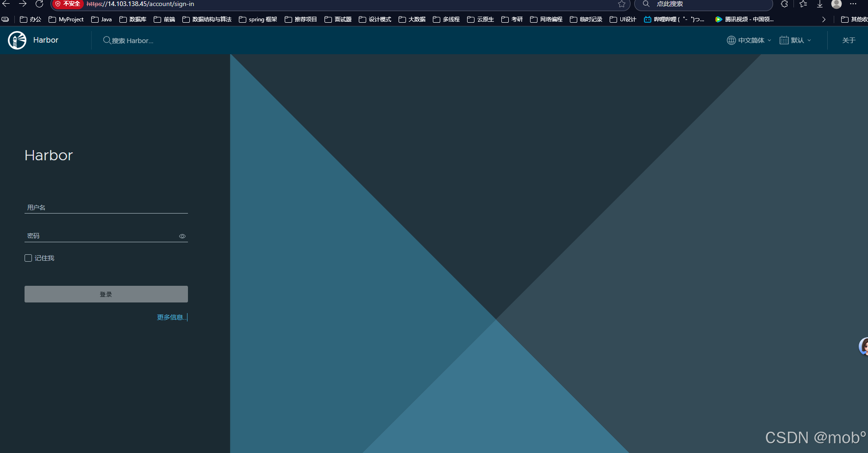The image size is (868, 453).
Task: Toggle password visibility eye icon
Action: (x=182, y=236)
